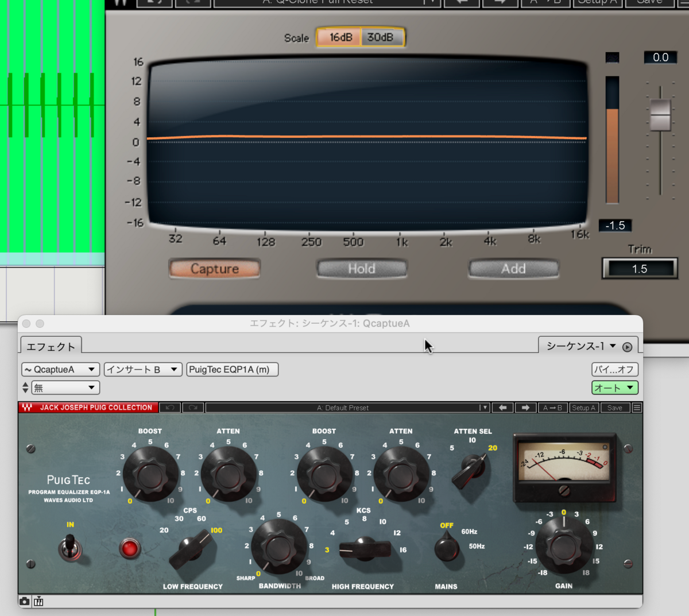The width and height of the screenshot is (689, 616).
Task: Open the PuigTec hamburger menu icon
Action: coord(637,408)
